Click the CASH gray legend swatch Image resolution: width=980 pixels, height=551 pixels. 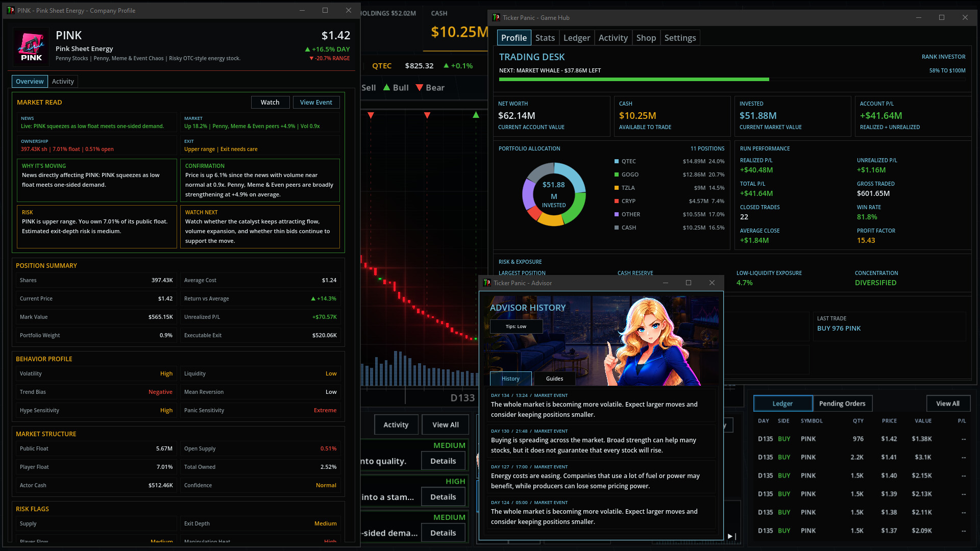tap(617, 228)
